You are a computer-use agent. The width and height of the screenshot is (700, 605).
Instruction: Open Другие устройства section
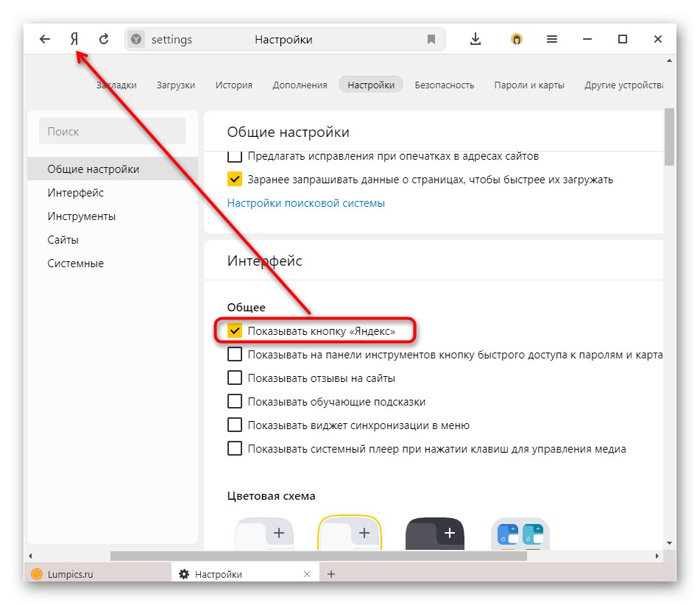click(623, 85)
